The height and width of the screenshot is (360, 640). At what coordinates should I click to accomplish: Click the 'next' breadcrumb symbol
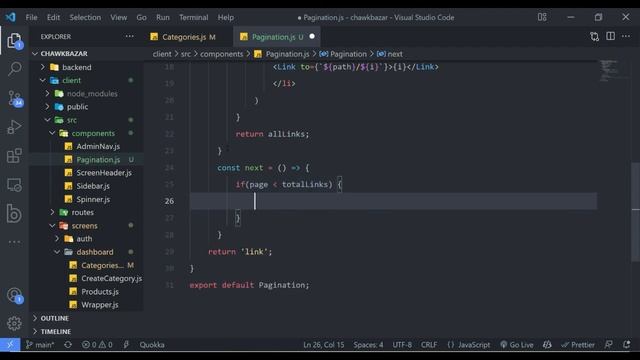(x=389, y=54)
